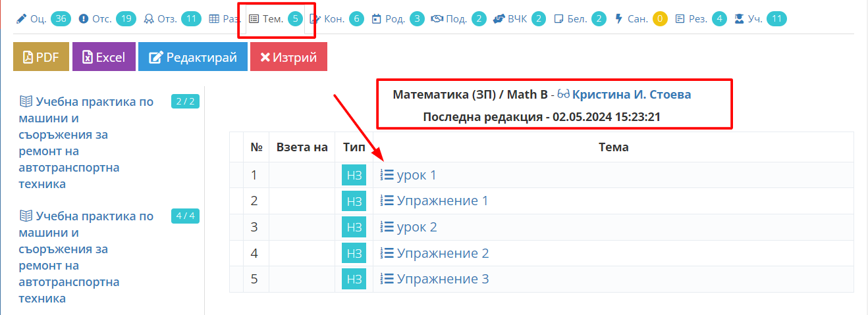Open first Учебна практика subject with 2/2

(86, 143)
